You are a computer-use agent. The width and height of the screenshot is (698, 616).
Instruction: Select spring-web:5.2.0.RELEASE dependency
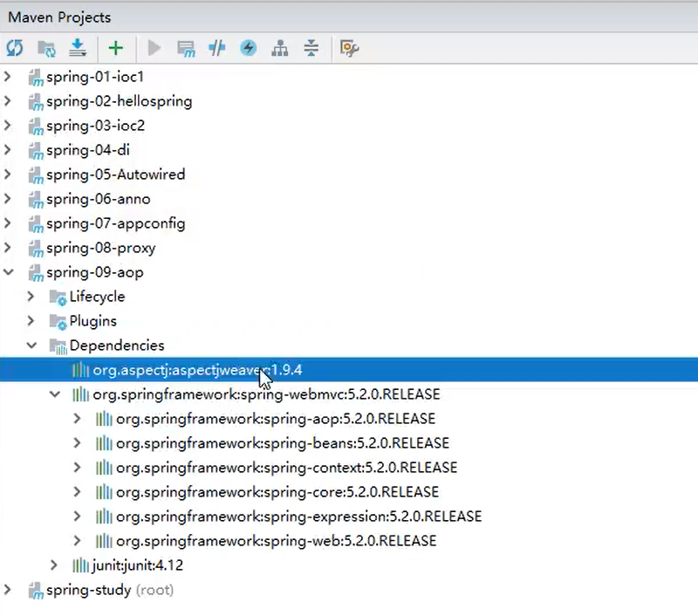(276, 541)
